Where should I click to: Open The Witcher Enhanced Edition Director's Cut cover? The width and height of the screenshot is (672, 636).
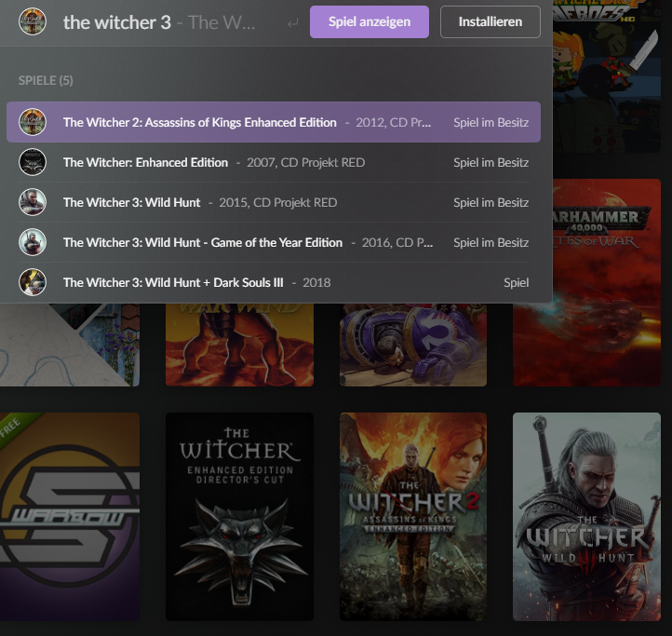tap(239, 517)
